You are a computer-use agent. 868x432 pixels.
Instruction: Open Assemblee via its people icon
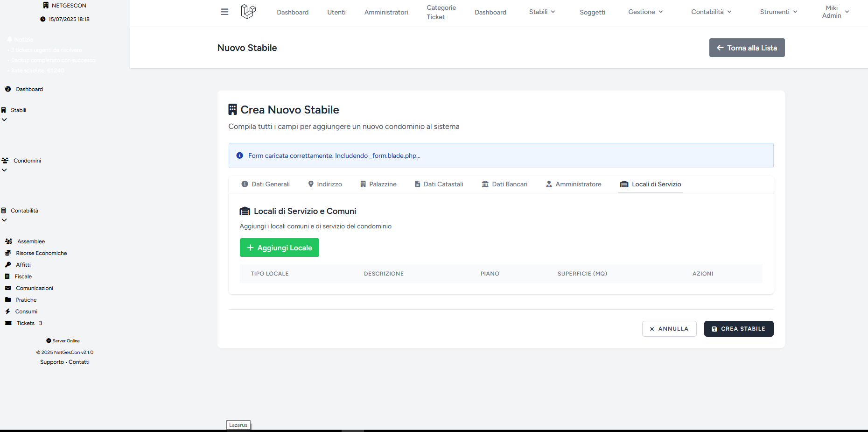(x=8, y=241)
